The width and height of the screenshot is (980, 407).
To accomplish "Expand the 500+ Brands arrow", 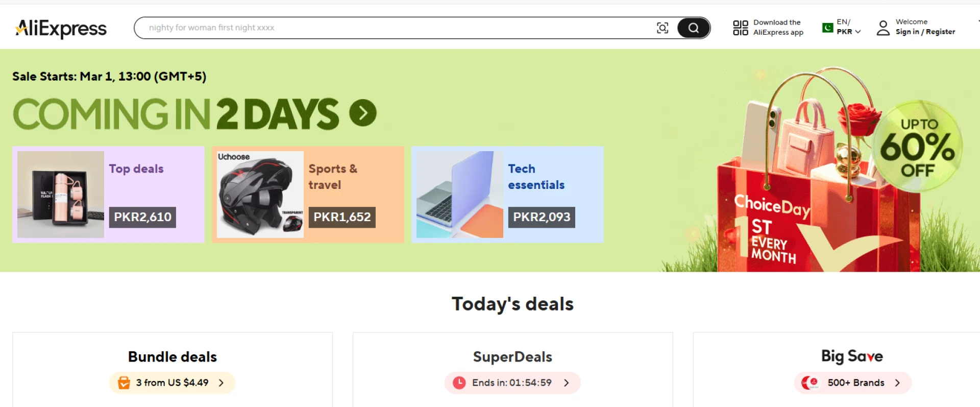I will tap(898, 382).
